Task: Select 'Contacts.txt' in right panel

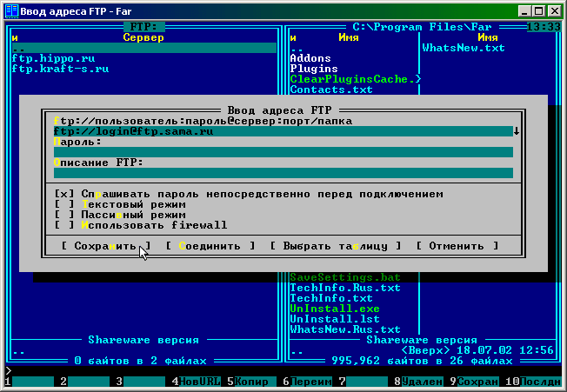Action: coord(331,90)
